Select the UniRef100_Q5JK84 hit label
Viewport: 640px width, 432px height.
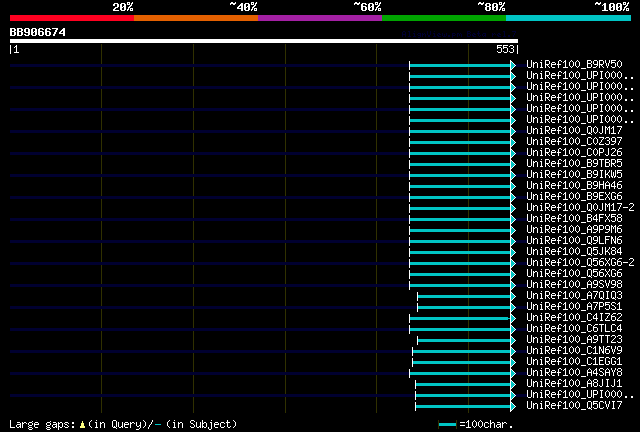click(574, 252)
